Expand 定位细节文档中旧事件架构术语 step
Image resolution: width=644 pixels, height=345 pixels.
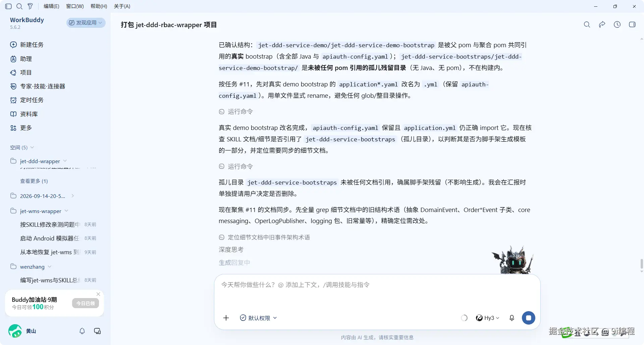tap(264, 237)
